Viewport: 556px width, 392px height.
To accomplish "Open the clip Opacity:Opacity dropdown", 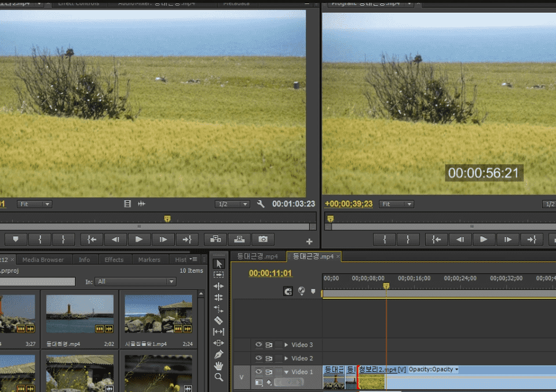I will coord(433,369).
